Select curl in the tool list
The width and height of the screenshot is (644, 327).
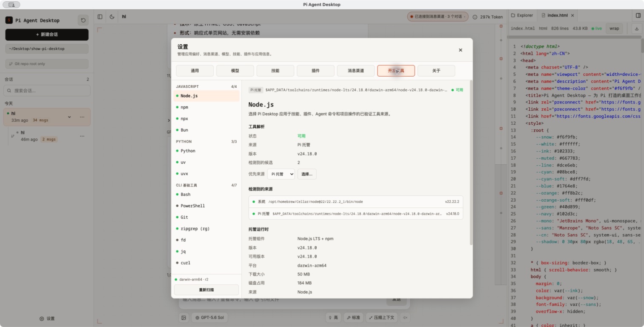[x=206, y=263]
